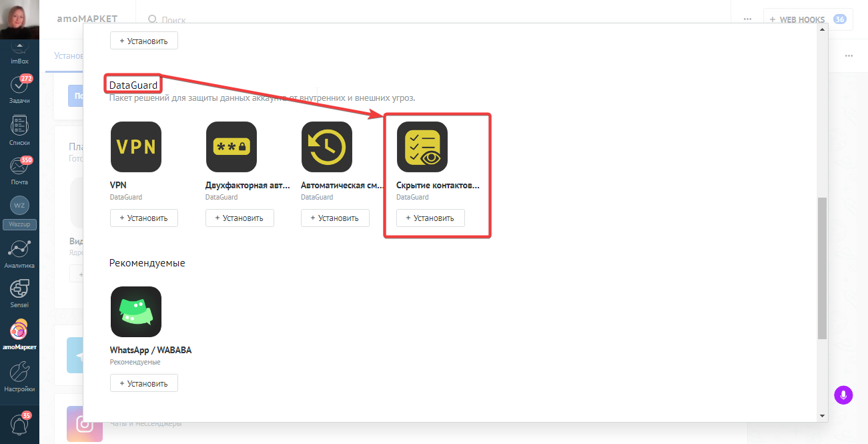The height and width of the screenshot is (444, 868).
Task: Click the purple microphone button
Action: point(844,395)
